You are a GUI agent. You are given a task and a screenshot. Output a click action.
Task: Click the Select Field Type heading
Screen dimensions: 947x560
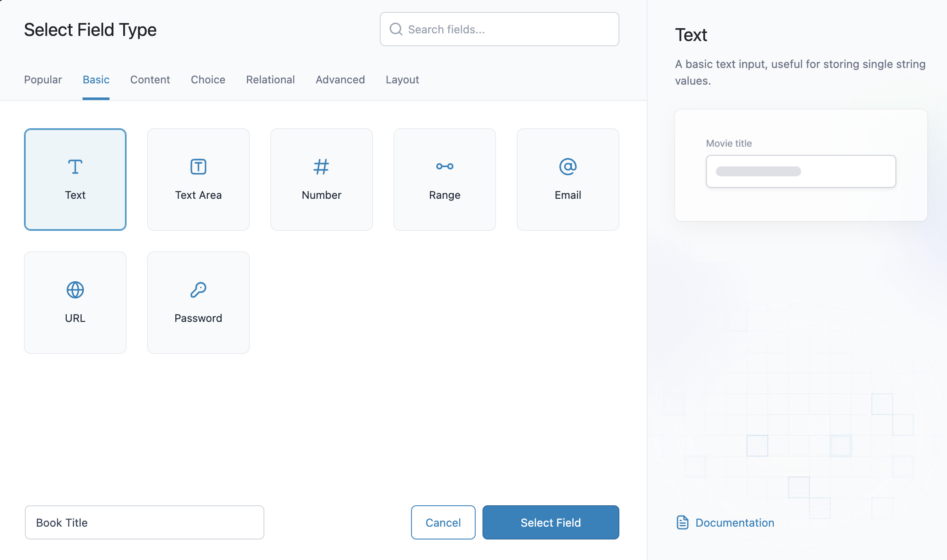click(90, 30)
